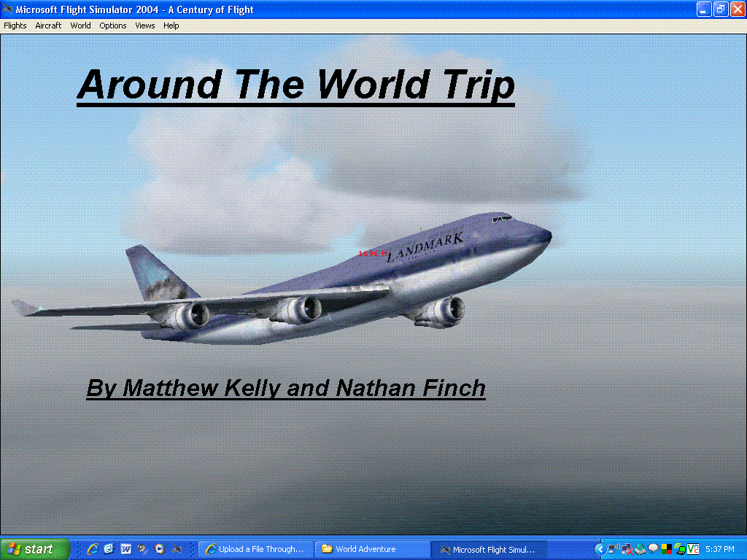Open the Flights menu
Image resolution: width=747 pixels, height=560 pixels.
pyautogui.click(x=15, y=26)
